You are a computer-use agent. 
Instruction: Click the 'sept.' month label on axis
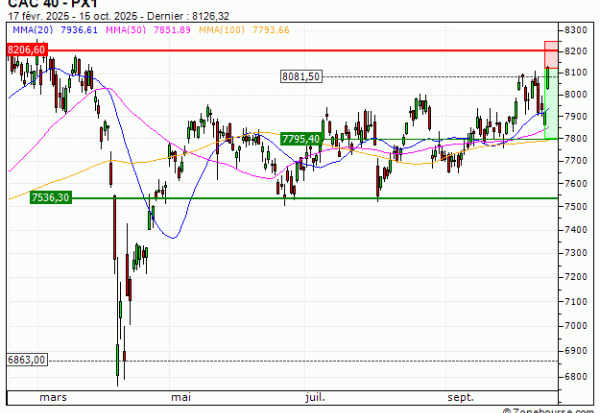click(x=460, y=397)
